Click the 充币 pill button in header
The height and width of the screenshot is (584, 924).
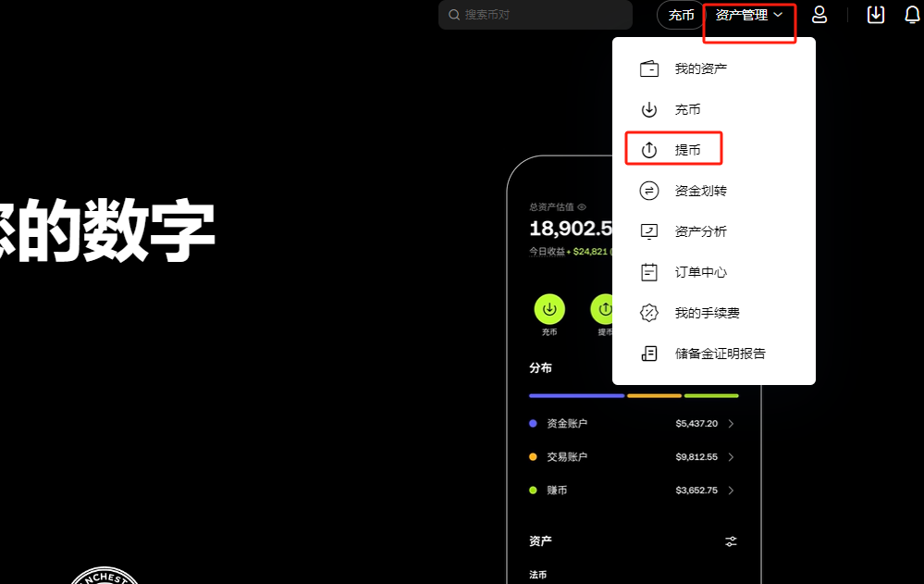(x=681, y=15)
